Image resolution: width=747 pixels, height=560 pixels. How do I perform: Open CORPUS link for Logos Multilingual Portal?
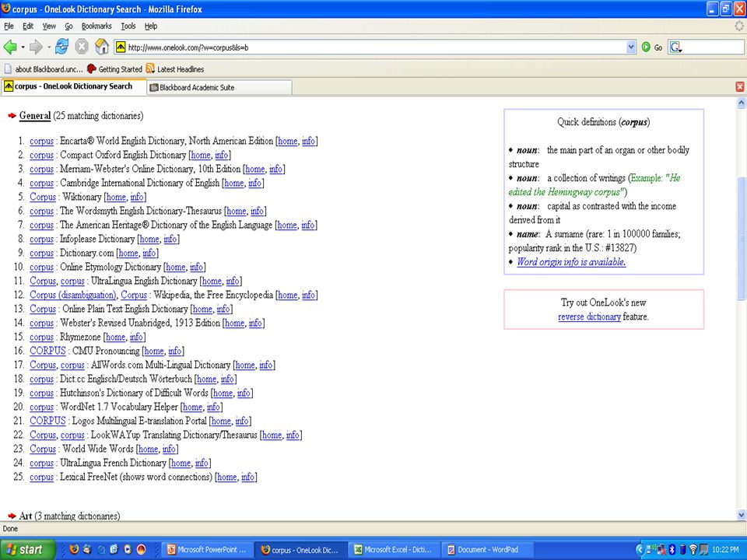click(47, 421)
